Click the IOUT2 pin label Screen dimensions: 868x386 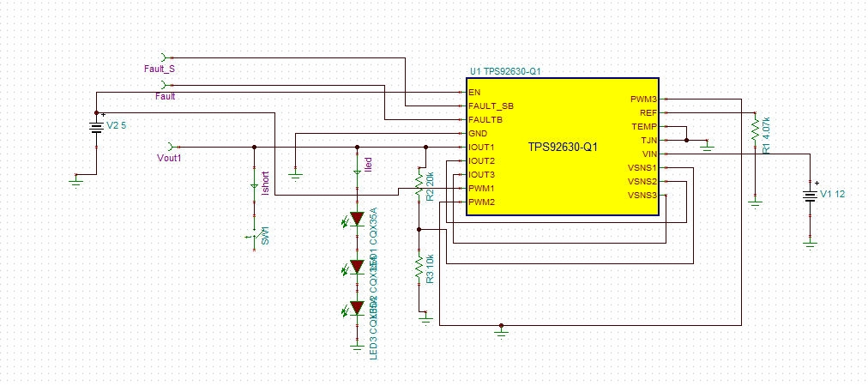(481, 161)
